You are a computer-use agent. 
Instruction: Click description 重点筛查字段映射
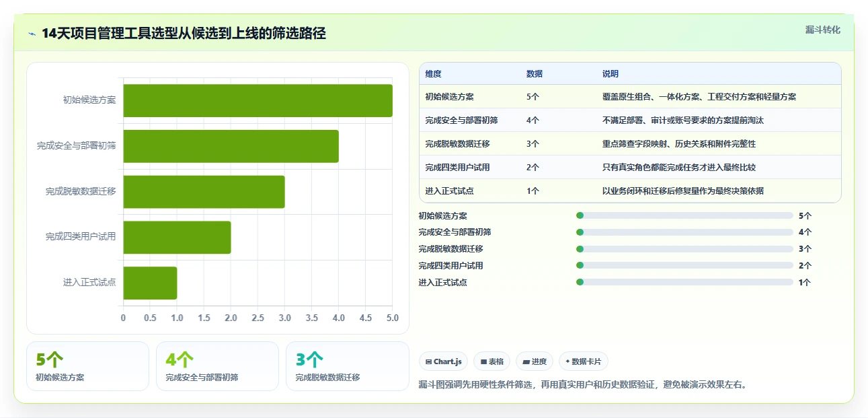[x=679, y=144]
